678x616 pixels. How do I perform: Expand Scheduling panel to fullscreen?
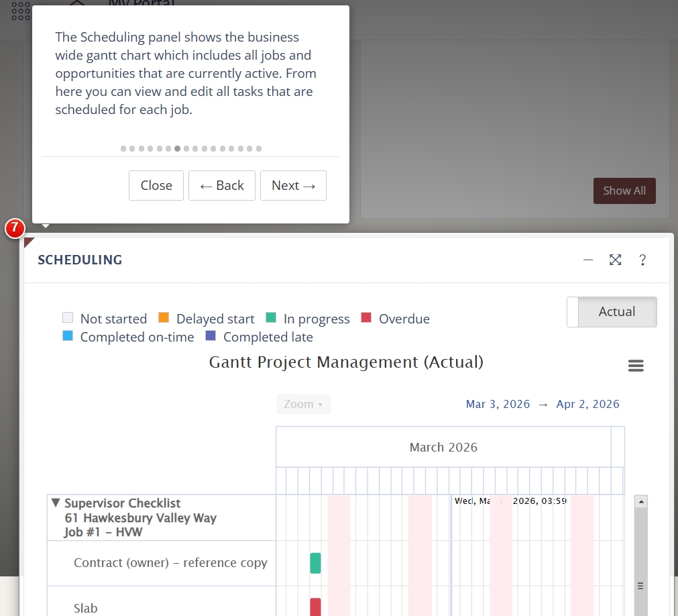coord(615,260)
